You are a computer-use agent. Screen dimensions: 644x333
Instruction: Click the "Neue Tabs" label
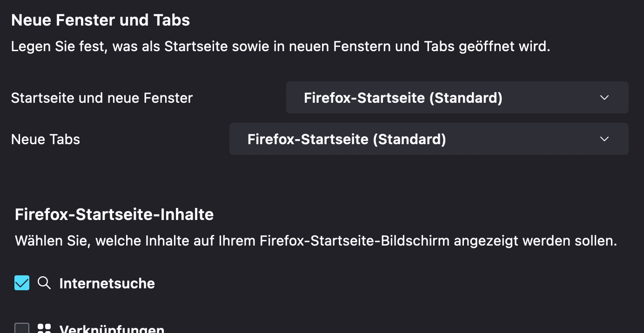(x=46, y=140)
